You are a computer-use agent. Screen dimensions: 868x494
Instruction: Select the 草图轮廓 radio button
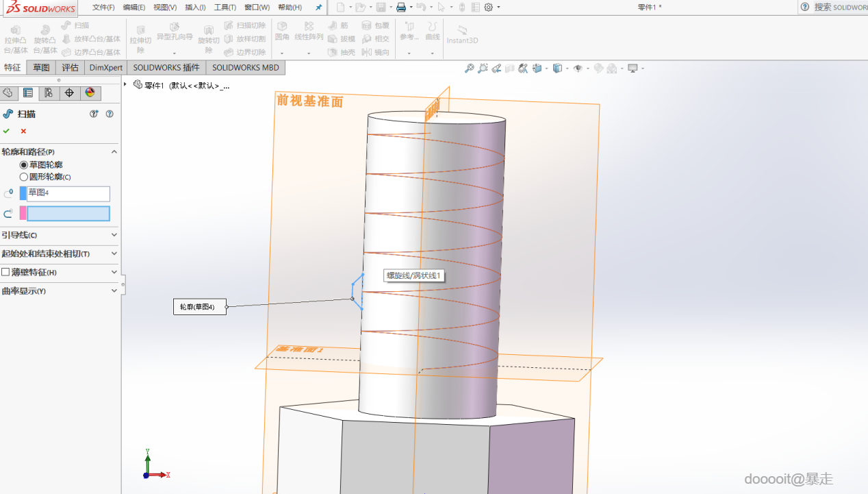click(24, 165)
